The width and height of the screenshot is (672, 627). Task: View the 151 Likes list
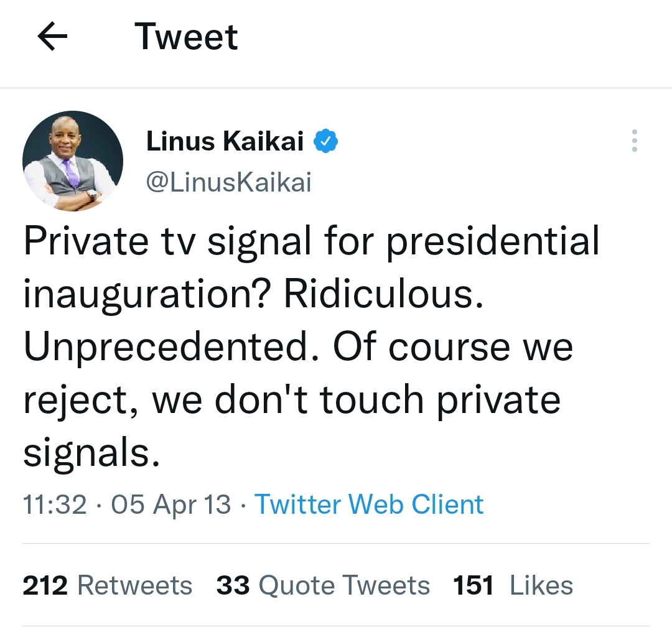[513, 585]
